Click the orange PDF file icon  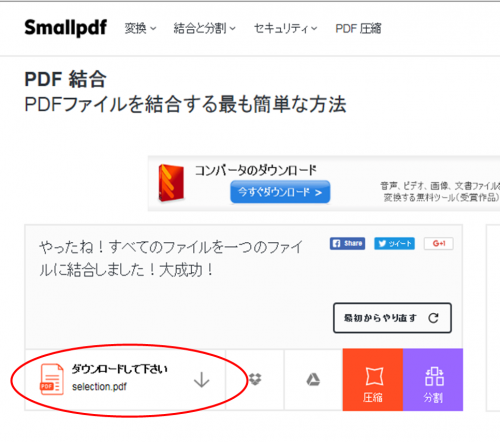click(52, 379)
